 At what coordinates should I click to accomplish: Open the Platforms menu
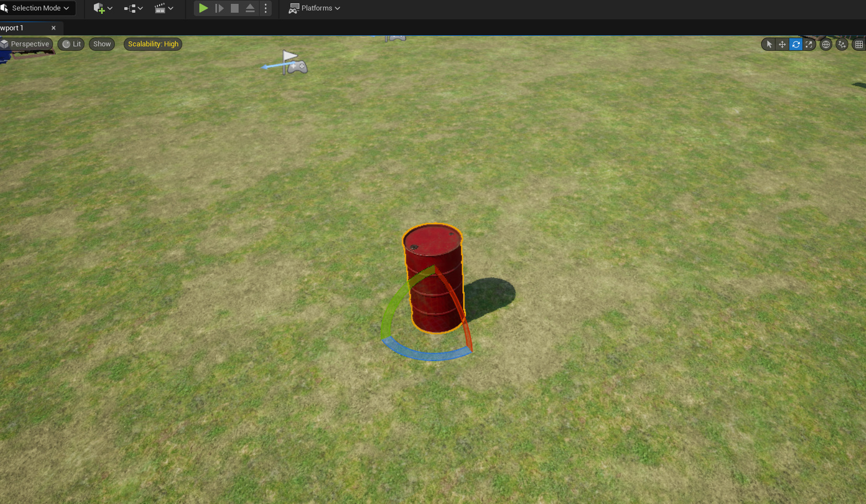pos(315,8)
